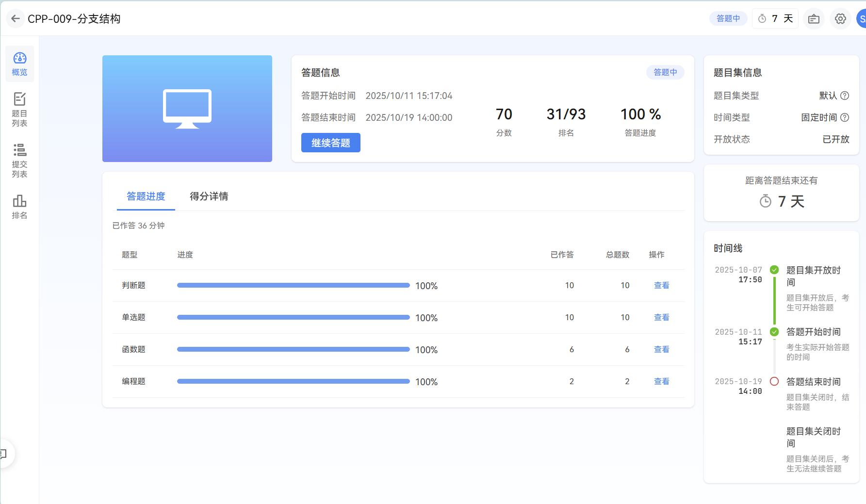Viewport: 866px width, 504px height.
Task: Click the 单选题 row label
Action: [x=134, y=317]
